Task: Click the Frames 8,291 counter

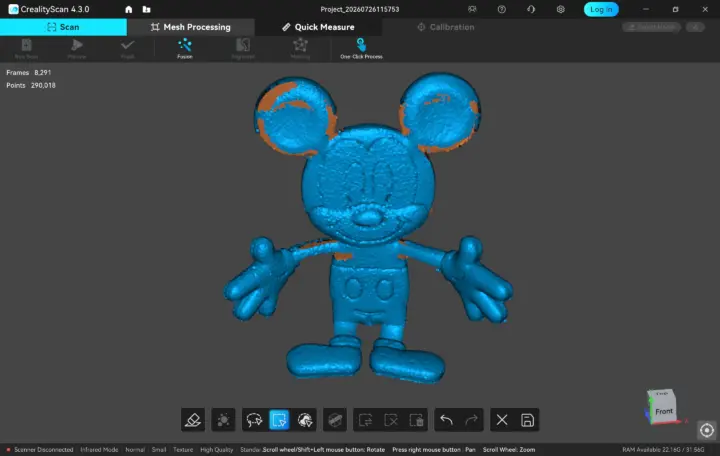Action: 28,73
